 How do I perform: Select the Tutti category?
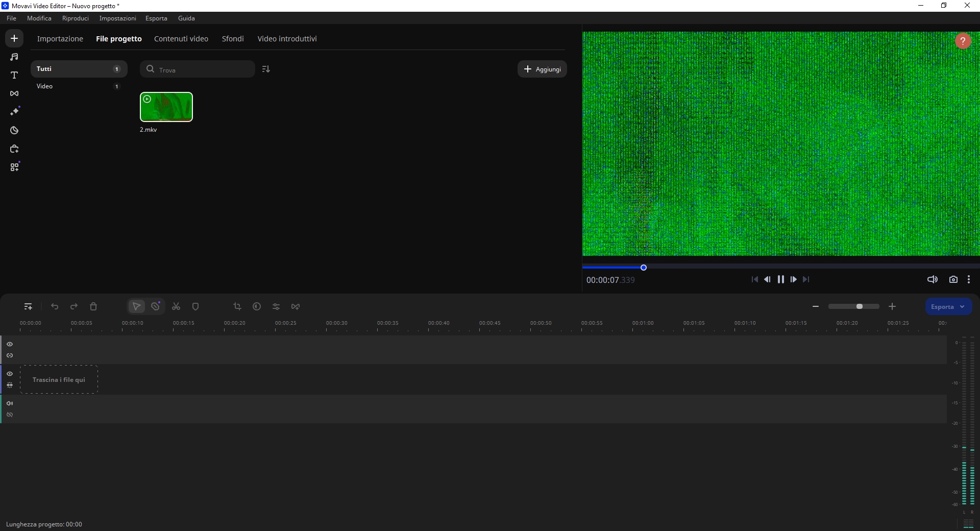click(x=79, y=69)
